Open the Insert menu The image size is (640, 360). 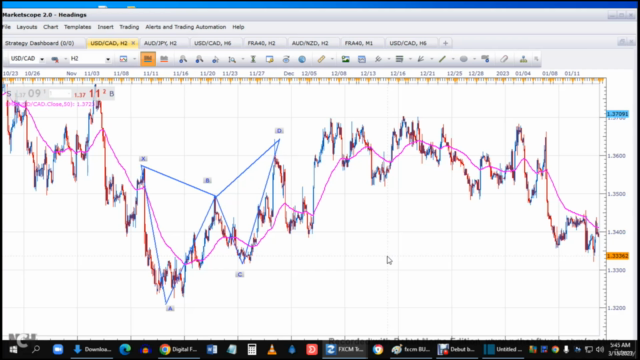[105, 27]
